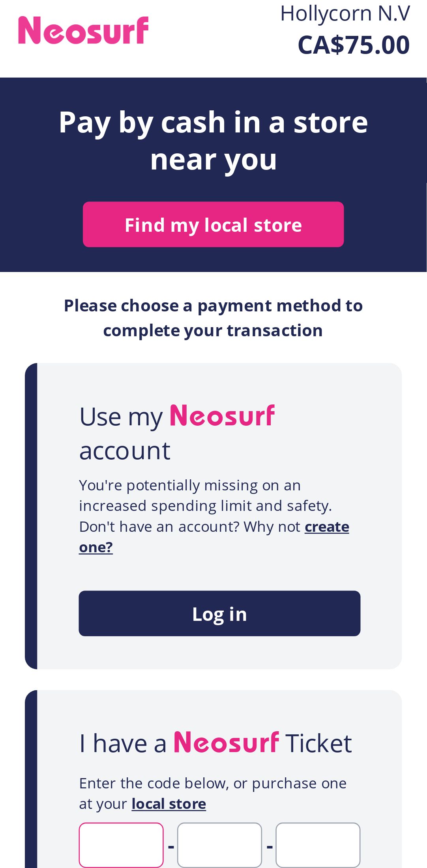Click the dash between first and second code fields
The image size is (427, 868).
[x=171, y=846]
